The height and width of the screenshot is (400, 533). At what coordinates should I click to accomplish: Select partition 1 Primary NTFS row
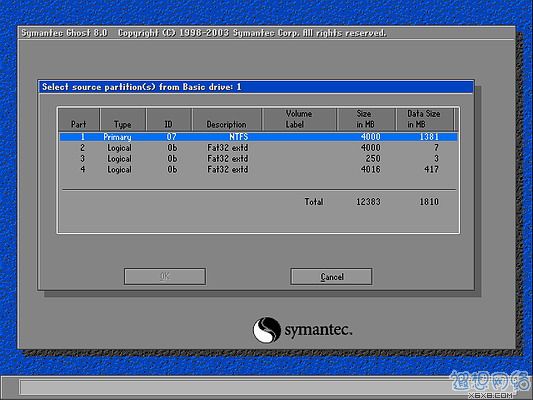click(259, 137)
